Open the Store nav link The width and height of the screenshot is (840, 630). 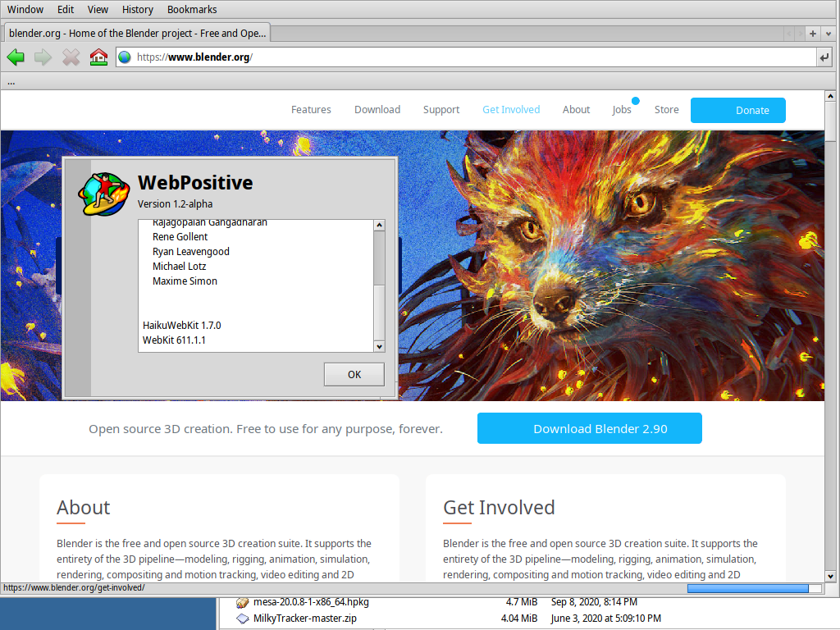point(666,110)
